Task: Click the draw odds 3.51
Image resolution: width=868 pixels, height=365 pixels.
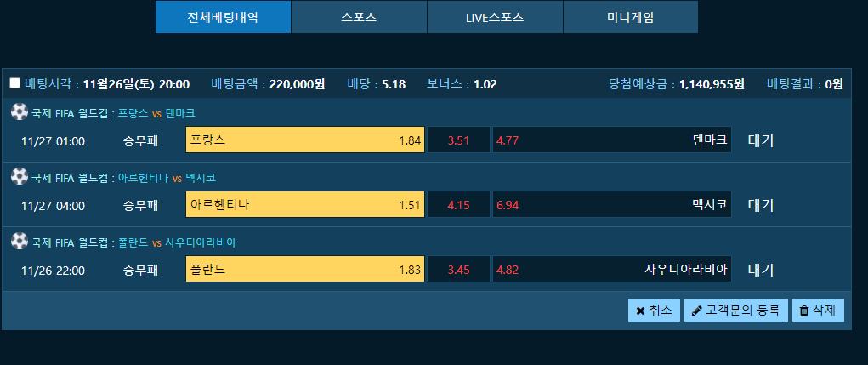Action: (458, 140)
